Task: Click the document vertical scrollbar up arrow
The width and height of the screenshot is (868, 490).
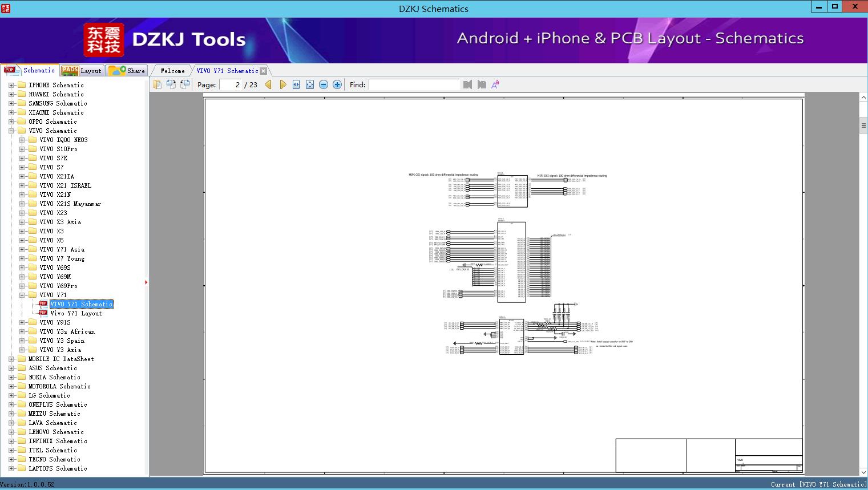Action: pos(863,98)
